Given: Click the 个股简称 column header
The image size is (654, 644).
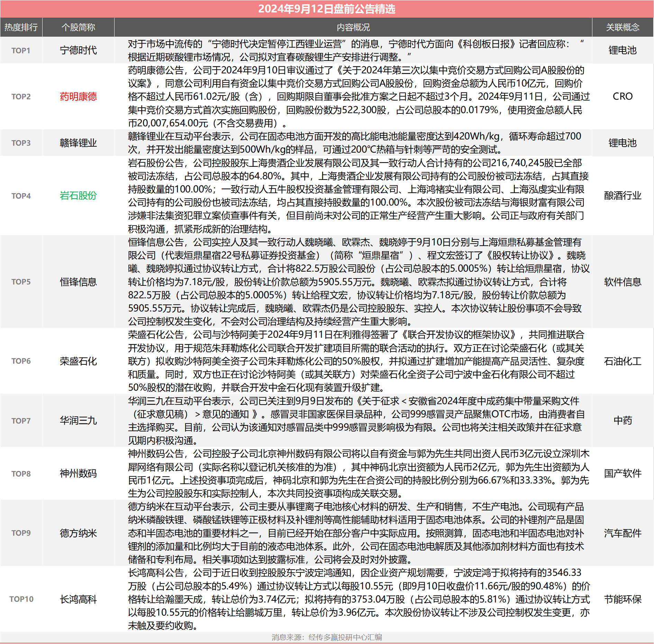Looking at the screenshot, I should point(78,27).
